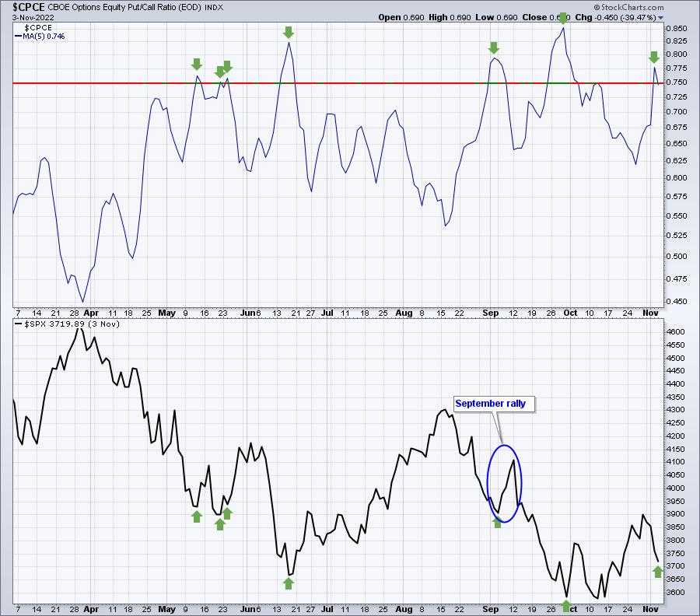Screen dimensions: 700x616
Task: Click the High 0.690 value
Action: tap(450, 17)
